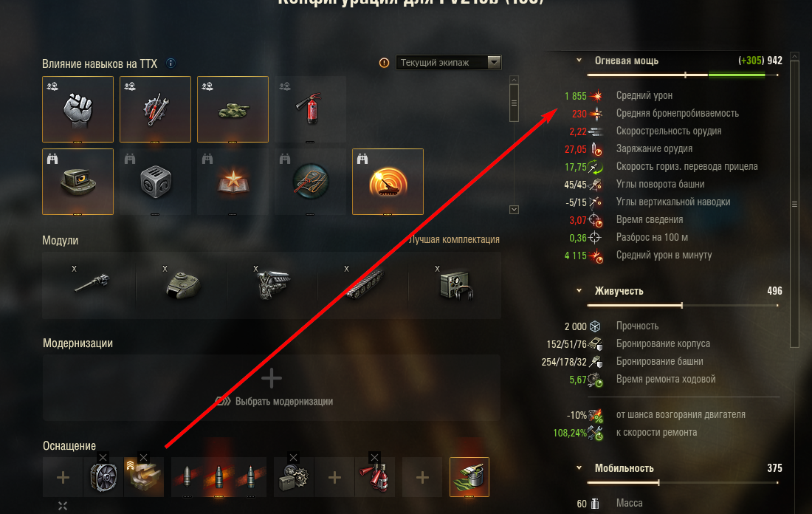
Task: Collapse the Огневая мощь section
Action: coord(579,61)
